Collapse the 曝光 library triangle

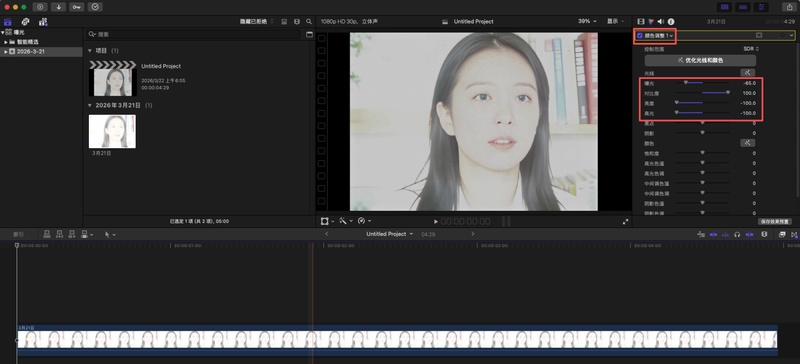(x=2, y=32)
